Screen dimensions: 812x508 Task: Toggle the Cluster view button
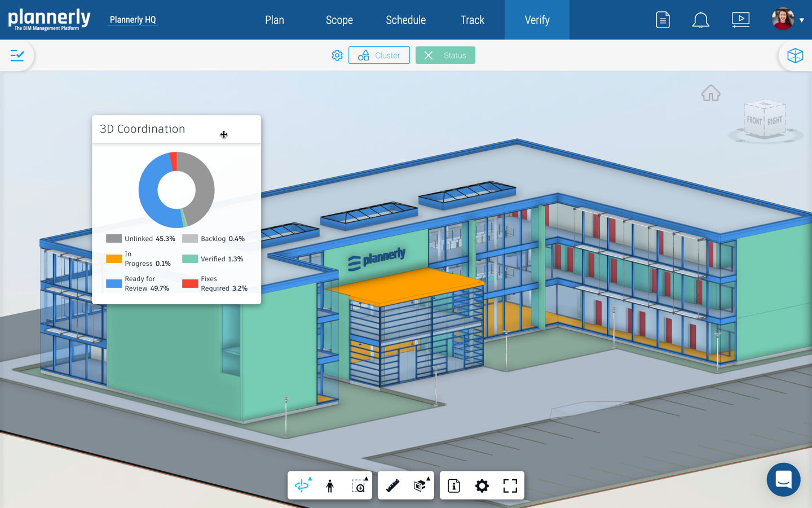379,55
